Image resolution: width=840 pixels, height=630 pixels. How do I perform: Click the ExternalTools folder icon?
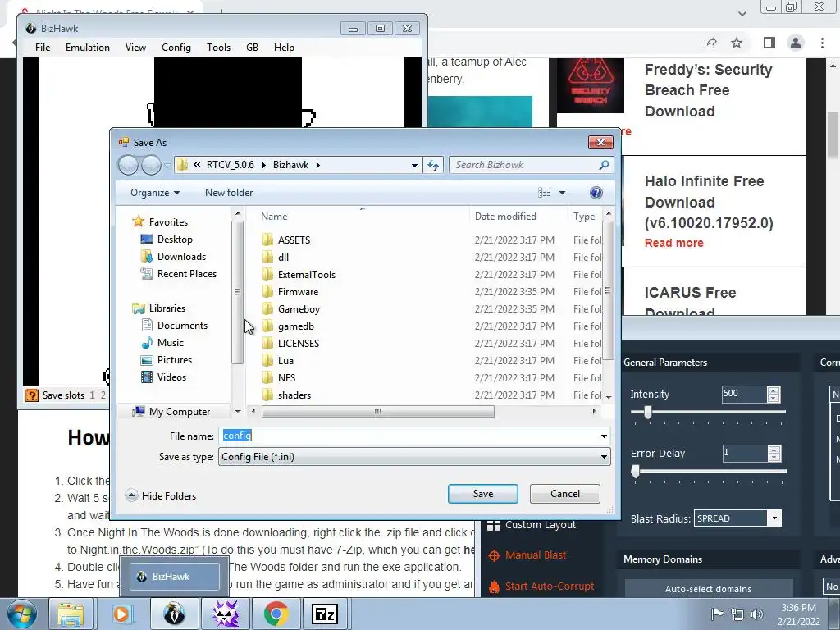(x=268, y=274)
